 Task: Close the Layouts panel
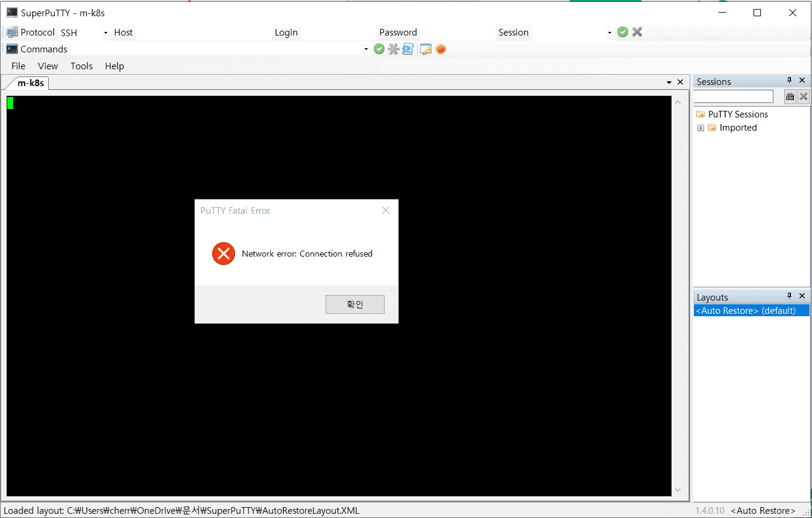pyautogui.click(x=802, y=296)
